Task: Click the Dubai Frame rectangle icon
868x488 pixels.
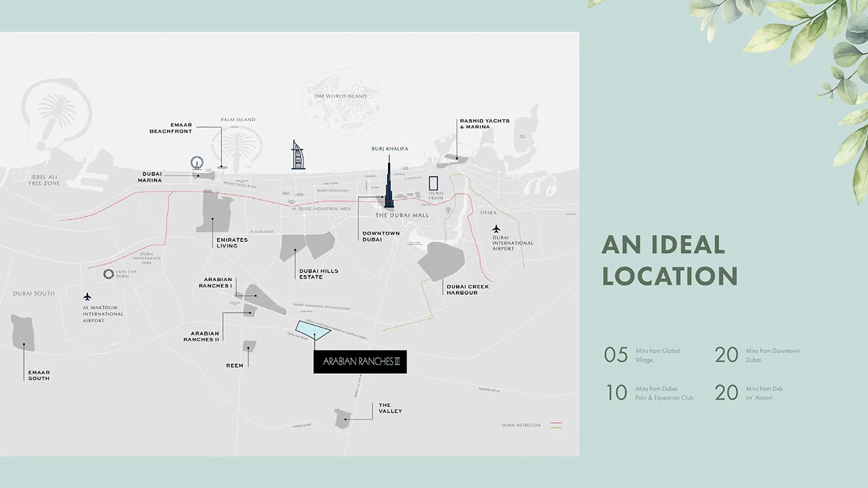Action: pyautogui.click(x=433, y=184)
